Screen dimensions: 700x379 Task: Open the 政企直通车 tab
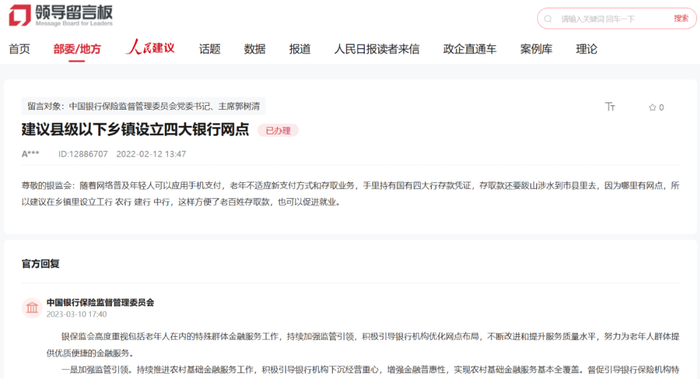[x=470, y=49]
